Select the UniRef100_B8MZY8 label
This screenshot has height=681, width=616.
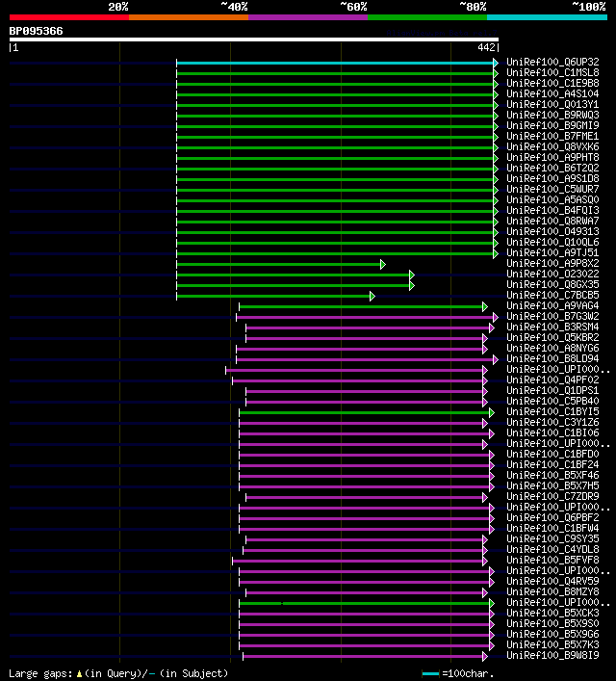point(552,592)
